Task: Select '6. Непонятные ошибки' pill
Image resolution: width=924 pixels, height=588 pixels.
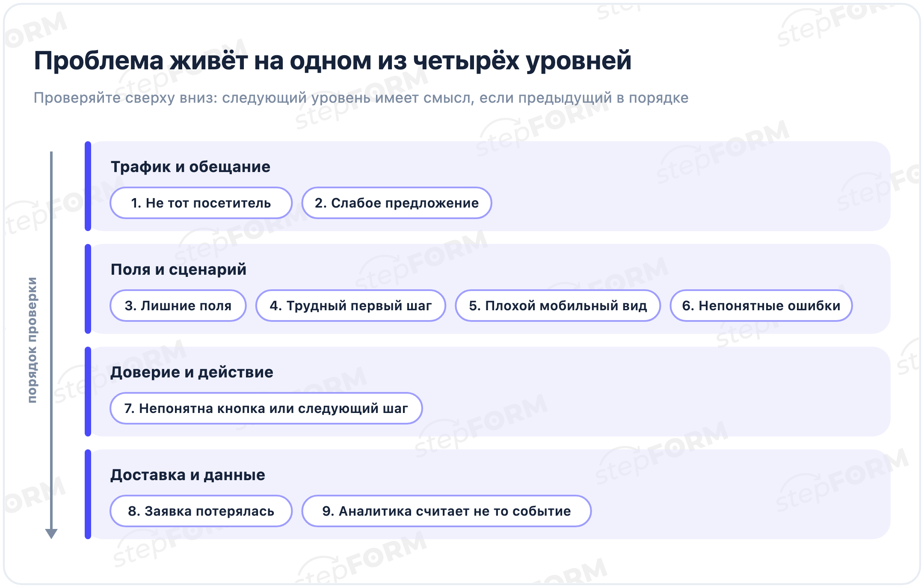Action: click(761, 306)
